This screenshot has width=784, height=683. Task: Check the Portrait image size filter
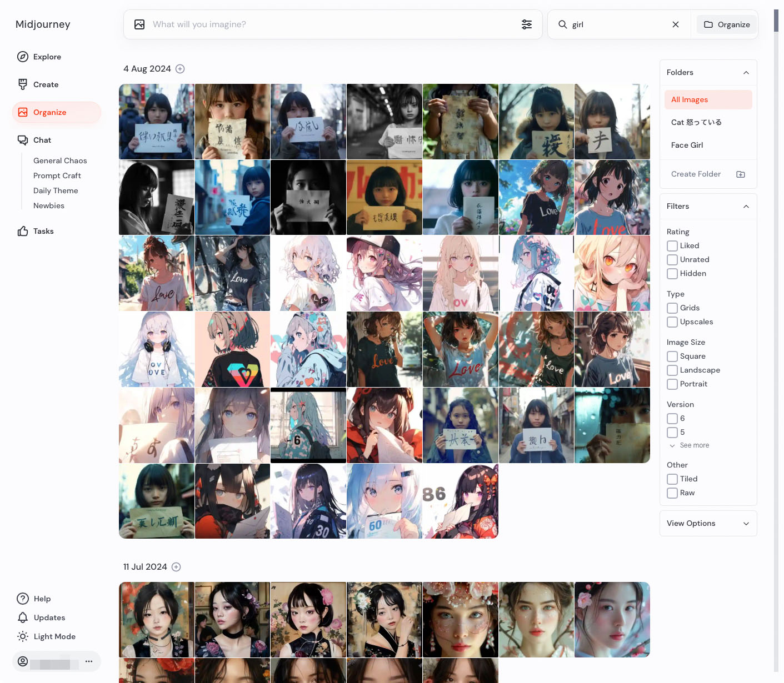[672, 384]
